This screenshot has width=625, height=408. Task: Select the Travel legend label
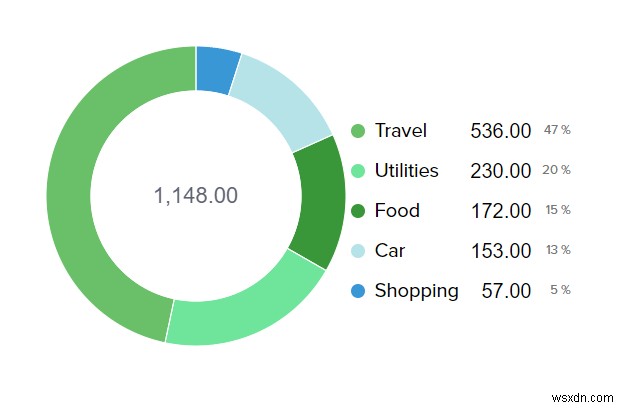tap(401, 131)
